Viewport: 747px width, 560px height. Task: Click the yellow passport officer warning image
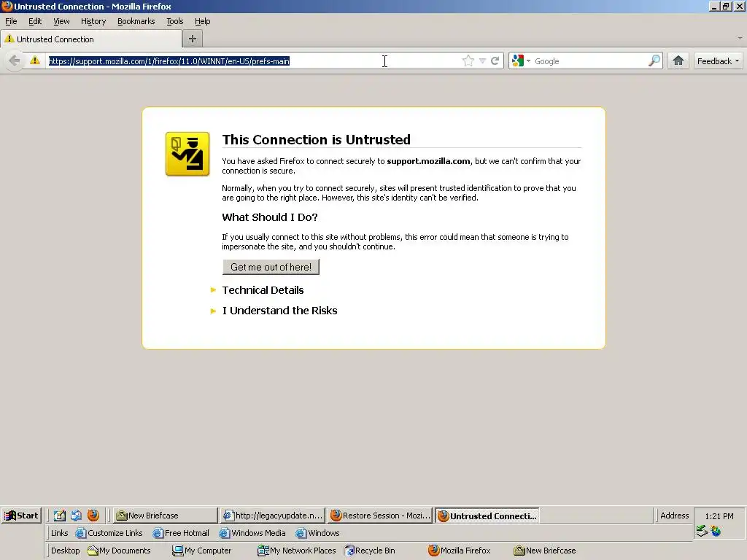click(187, 154)
